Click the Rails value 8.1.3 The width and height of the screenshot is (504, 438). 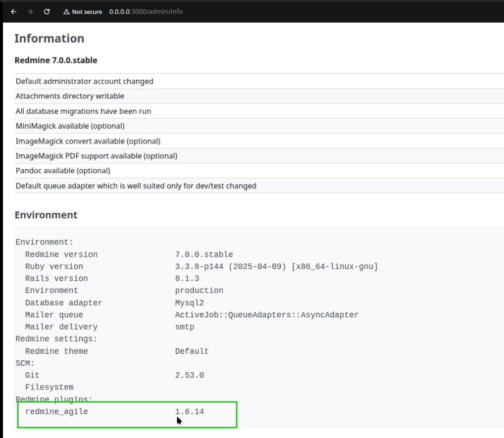pos(187,278)
